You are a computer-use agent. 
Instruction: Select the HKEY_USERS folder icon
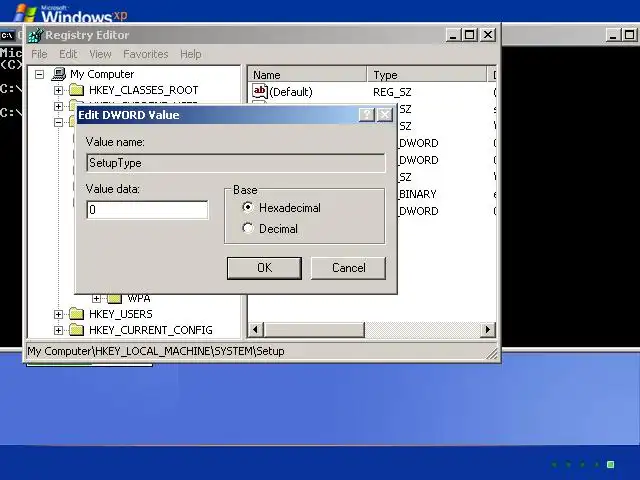[x=76, y=313]
